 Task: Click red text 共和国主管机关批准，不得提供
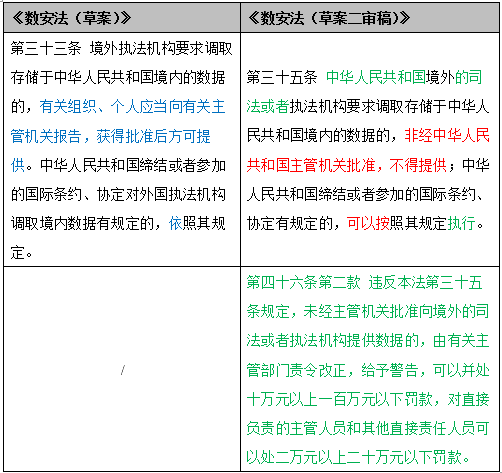tap(347, 165)
